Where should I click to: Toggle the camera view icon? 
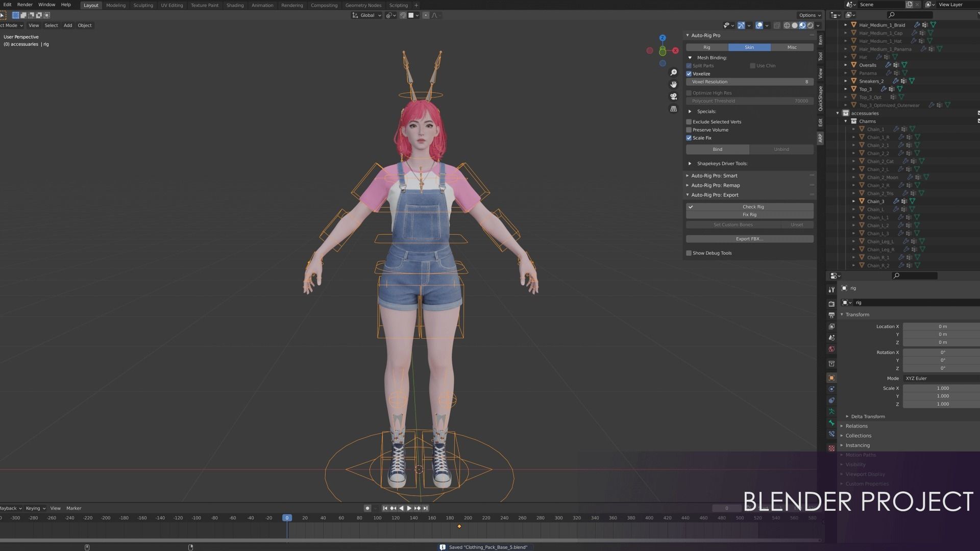pos(674,96)
